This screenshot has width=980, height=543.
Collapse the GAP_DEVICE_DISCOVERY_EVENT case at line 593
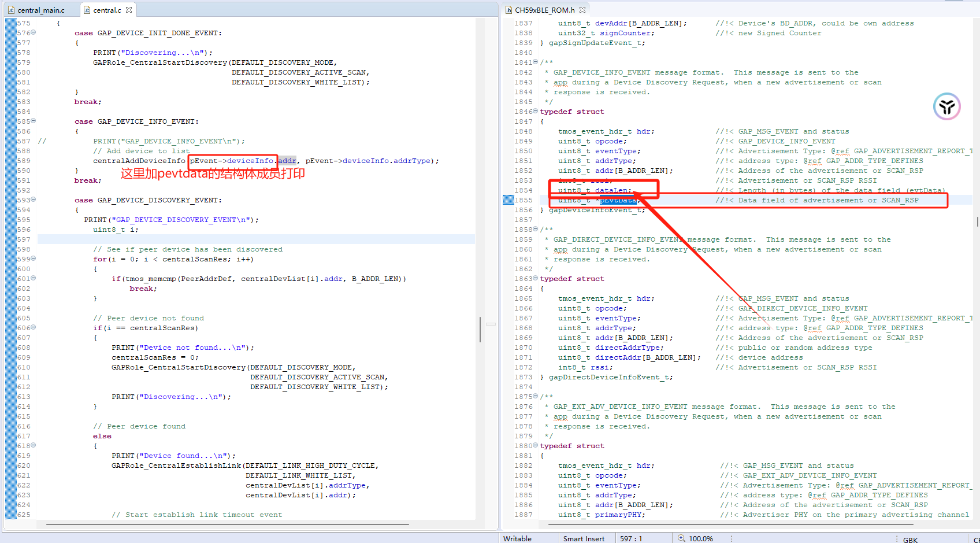coord(34,200)
